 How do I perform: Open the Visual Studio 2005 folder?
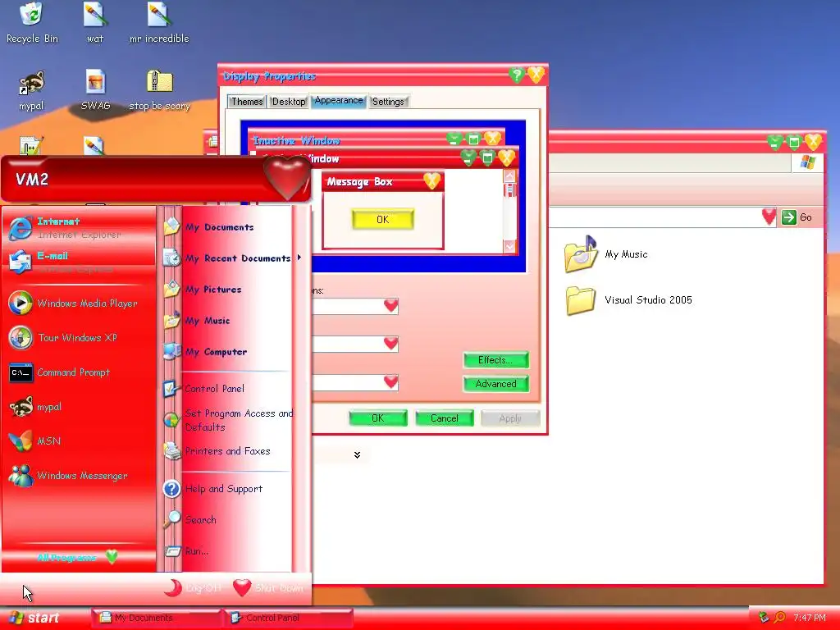coord(628,300)
